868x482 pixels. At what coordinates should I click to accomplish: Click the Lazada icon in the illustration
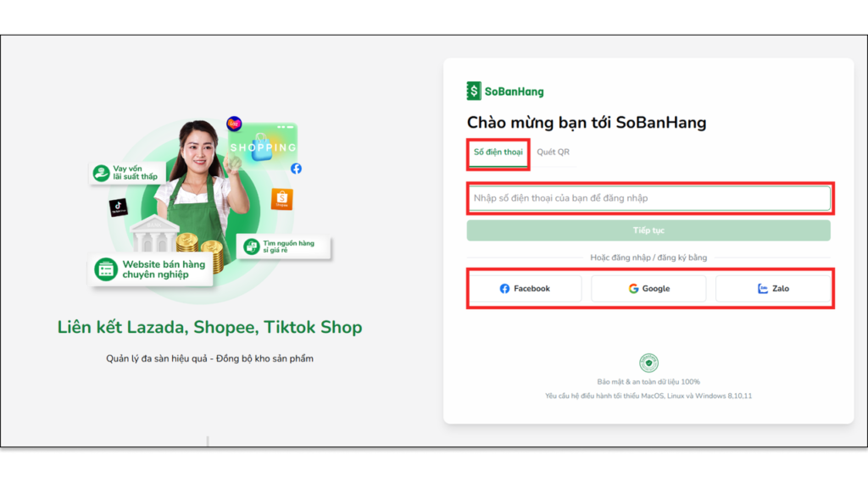click(x=234, y=124)
